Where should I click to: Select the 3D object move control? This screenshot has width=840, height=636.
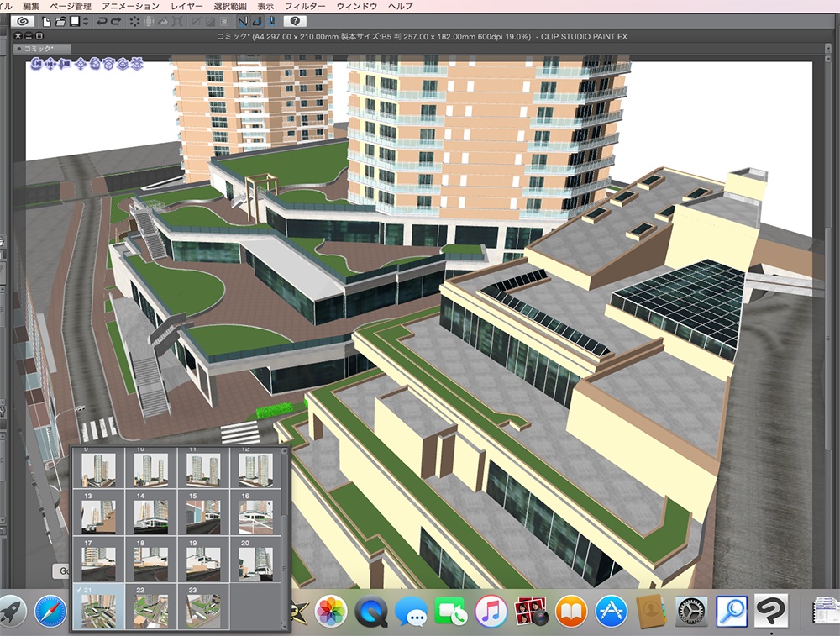(x=81, y=65)
